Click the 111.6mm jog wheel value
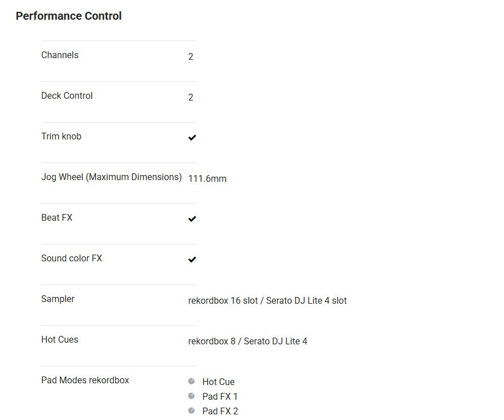The height and width of the screenshot is (420, 504). pos(207,179)
